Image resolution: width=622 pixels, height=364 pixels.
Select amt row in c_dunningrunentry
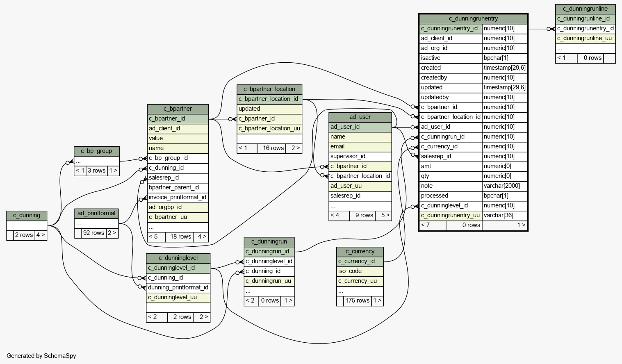[473, 166]
